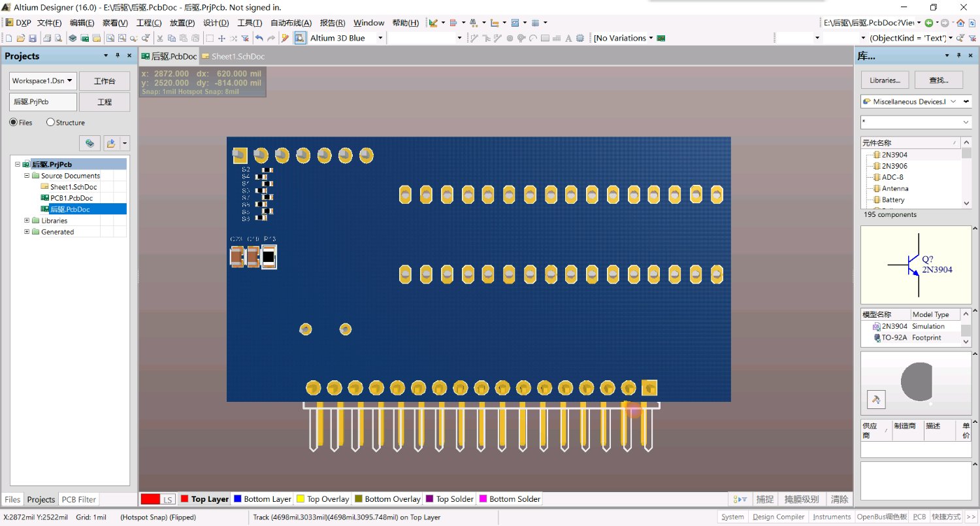Click the Move selection cross icon

pyautogui.click(x=221, y=39)
